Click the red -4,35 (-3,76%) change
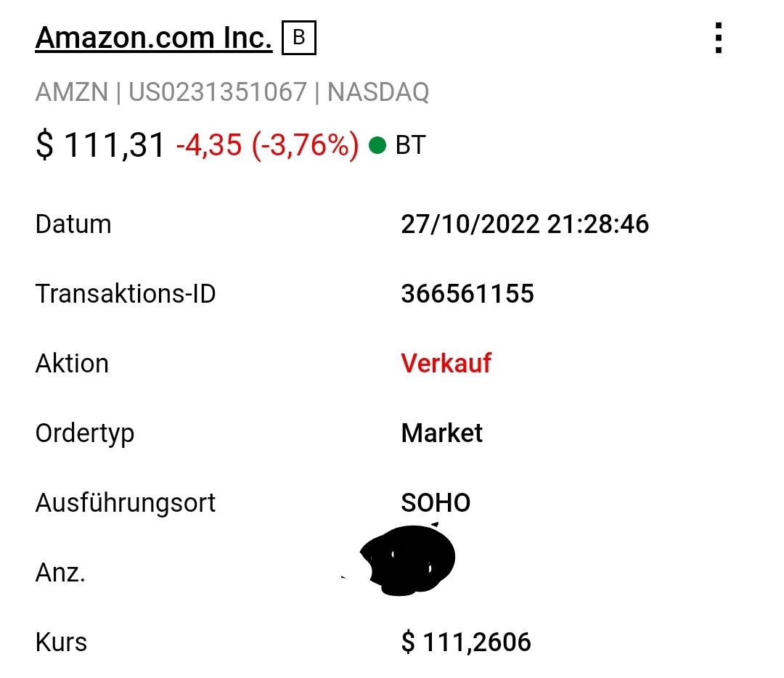This screenshot has width=784, height=678. click(267, 145)
